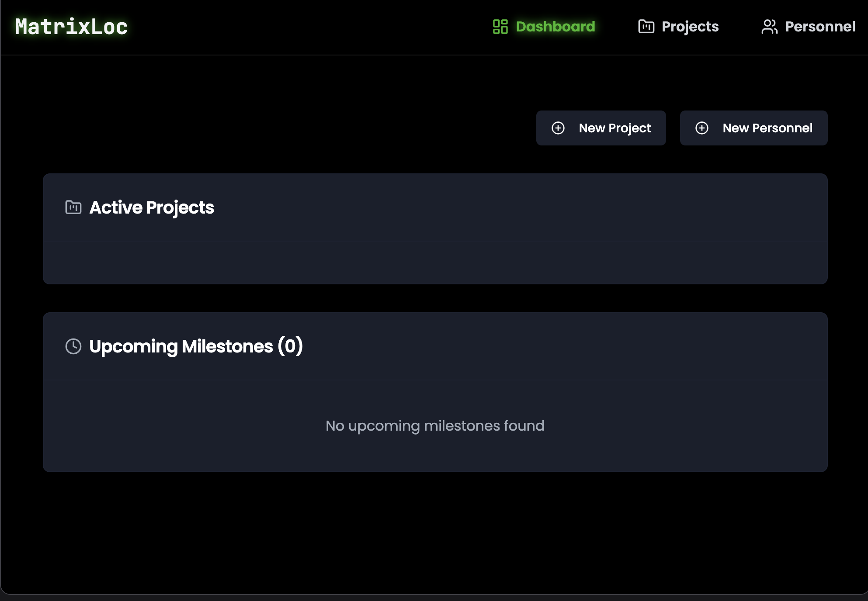Go to the Personnel navigation label

tap(820, 27)
